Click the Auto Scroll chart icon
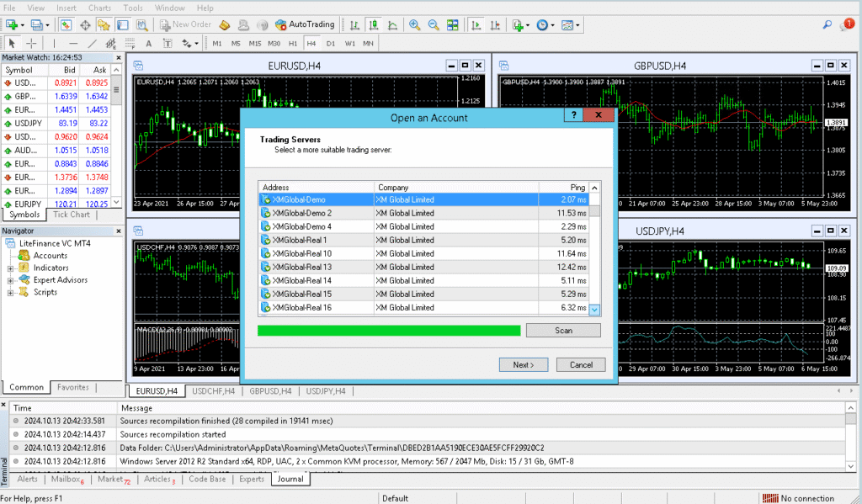 tap(476, 24)
